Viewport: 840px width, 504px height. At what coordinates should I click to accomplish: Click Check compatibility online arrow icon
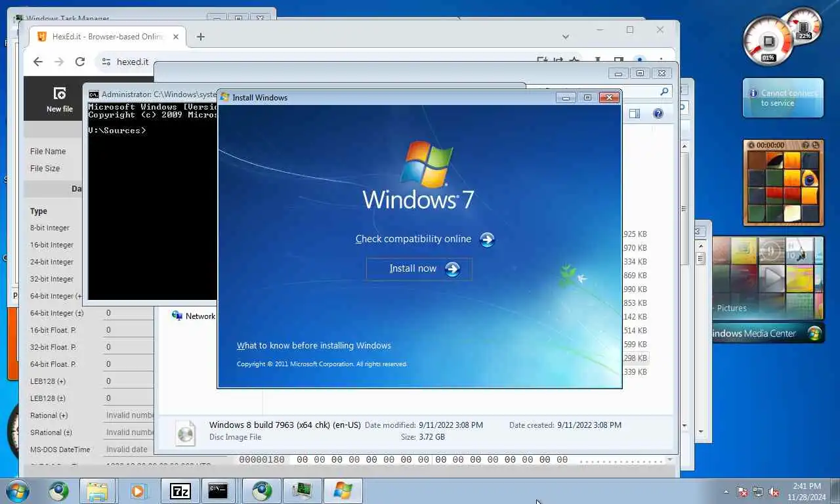pyautogui.click(x=487, y=240)
